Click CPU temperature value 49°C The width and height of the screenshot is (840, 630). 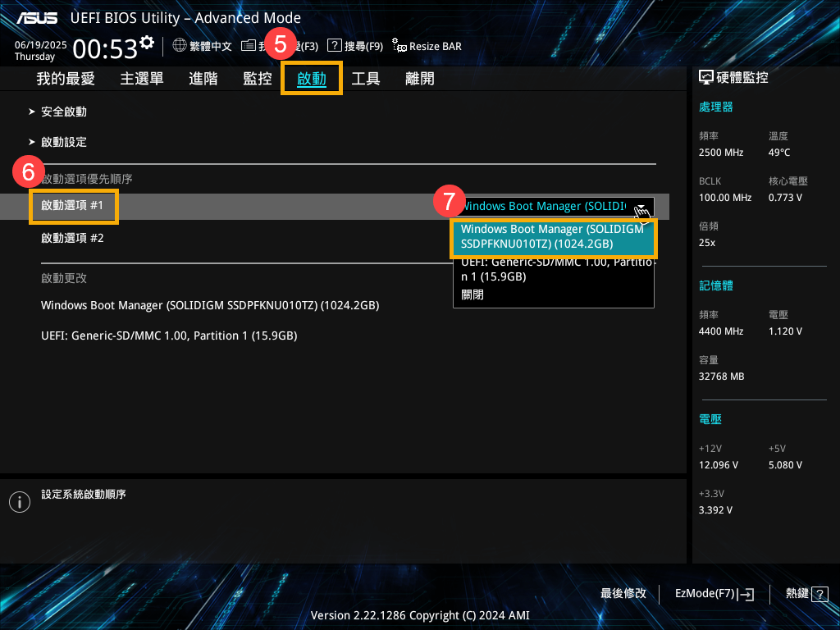[x=779, y=153]
